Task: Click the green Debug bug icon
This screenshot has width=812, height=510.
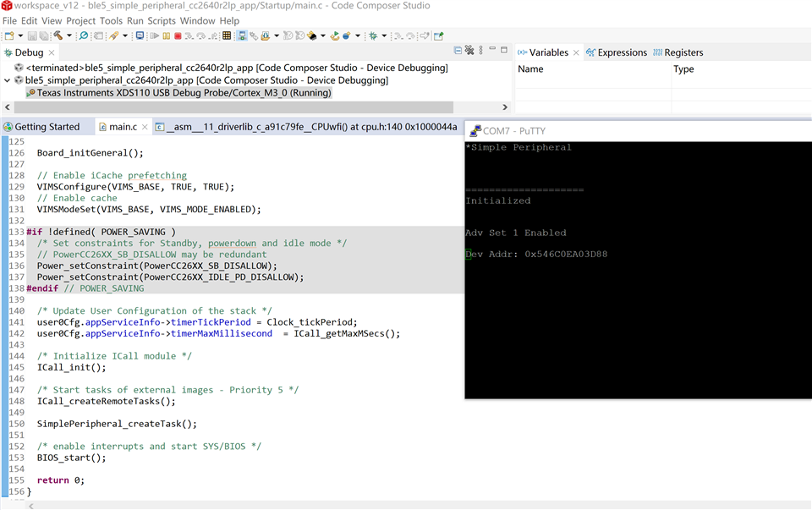Action: point(371,36)
